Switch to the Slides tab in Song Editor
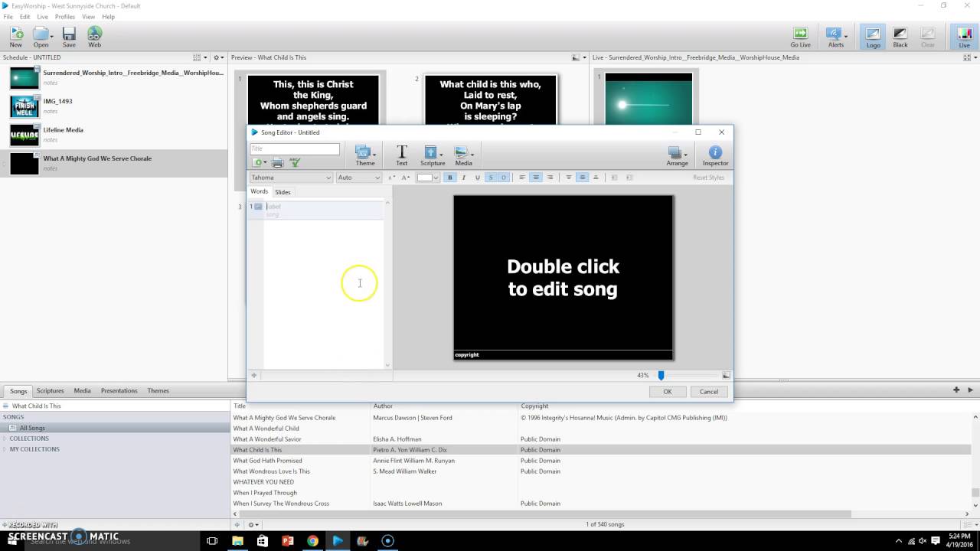 [283, 192]
